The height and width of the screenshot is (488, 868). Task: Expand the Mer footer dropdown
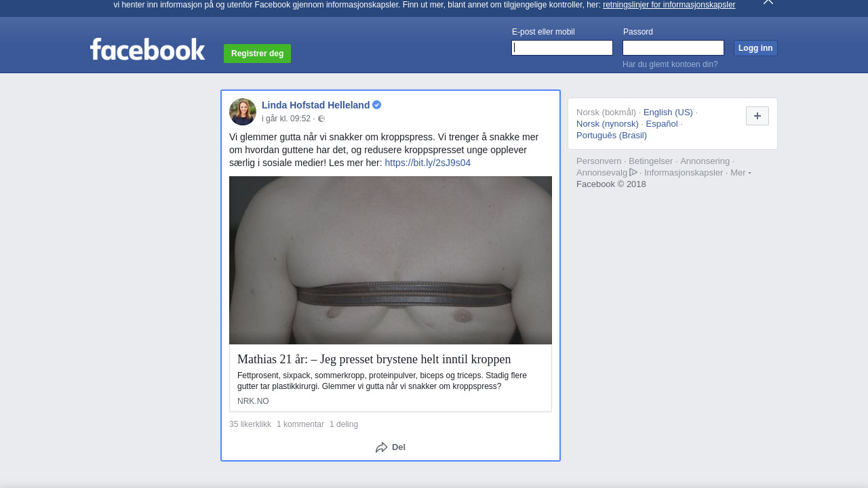click(x=741, y=172)
